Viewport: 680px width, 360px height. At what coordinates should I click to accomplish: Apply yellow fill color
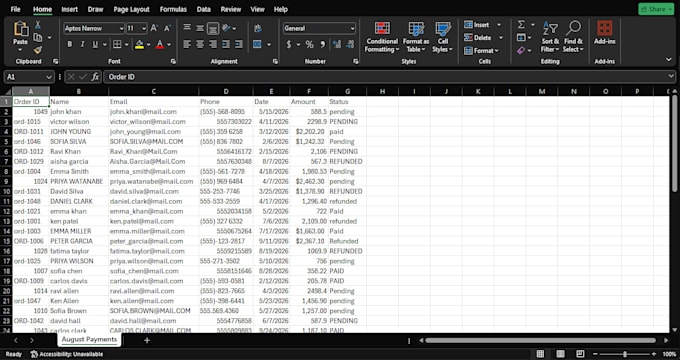(x=139, y=44)
